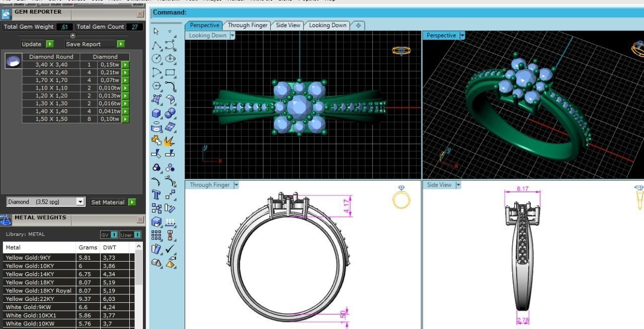
Task: Click the Boolean union spheres icon
Action: click(170, 113)
